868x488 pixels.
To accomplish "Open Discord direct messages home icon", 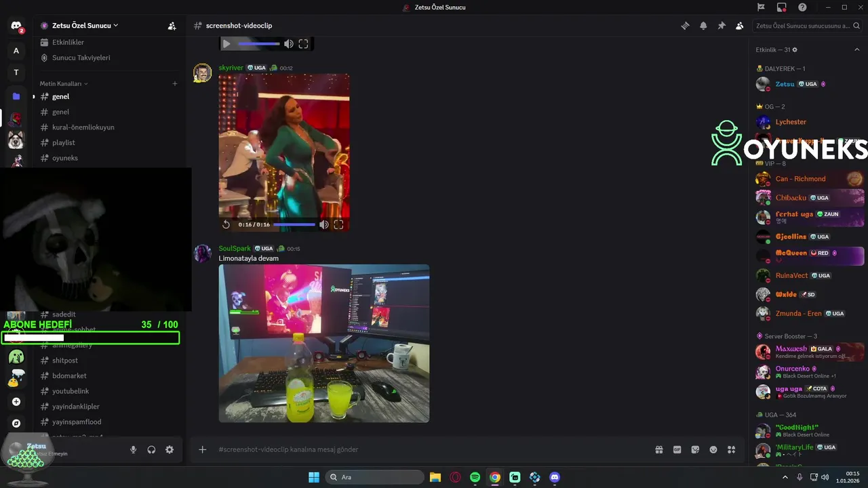I will pos(16,26).
